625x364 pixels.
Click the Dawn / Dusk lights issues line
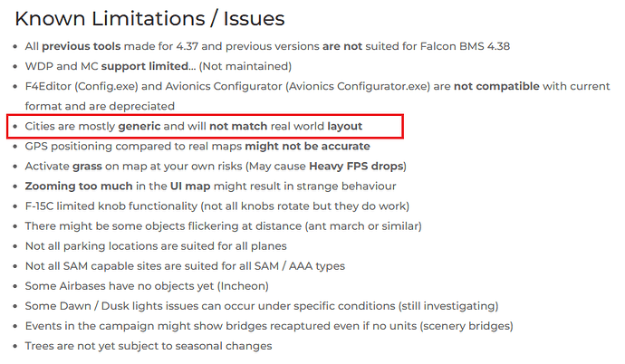point(262,306)
